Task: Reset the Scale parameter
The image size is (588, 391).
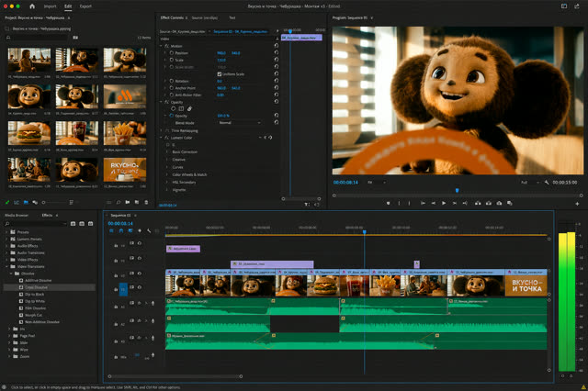Action: click(x=277, y=60)
